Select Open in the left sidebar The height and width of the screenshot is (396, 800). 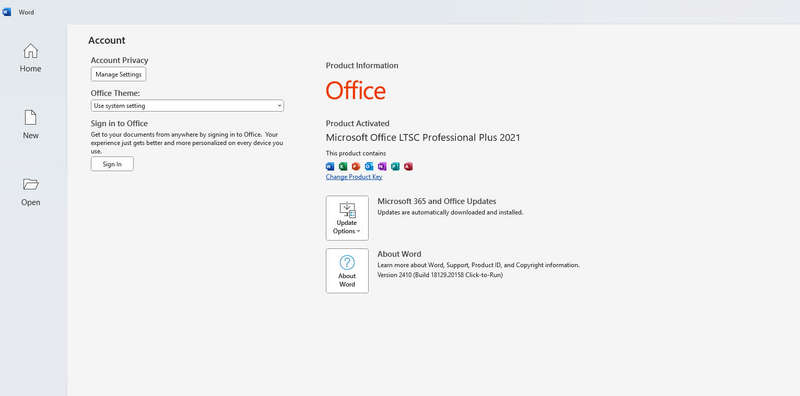31,192
